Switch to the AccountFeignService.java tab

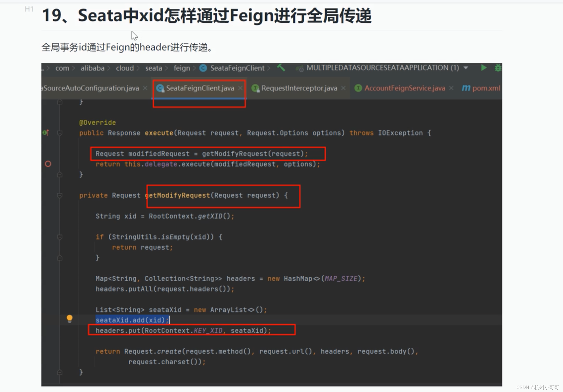coord(404,88)
